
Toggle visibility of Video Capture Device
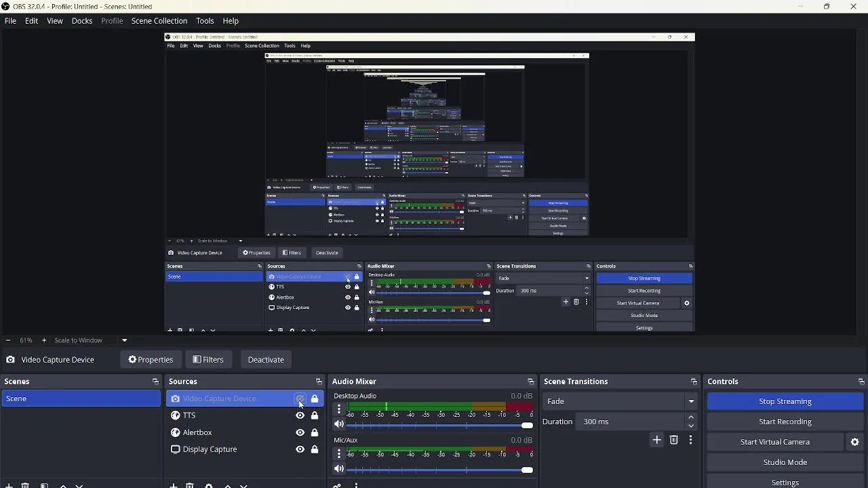pyautogui.click(x=300, y=399)
